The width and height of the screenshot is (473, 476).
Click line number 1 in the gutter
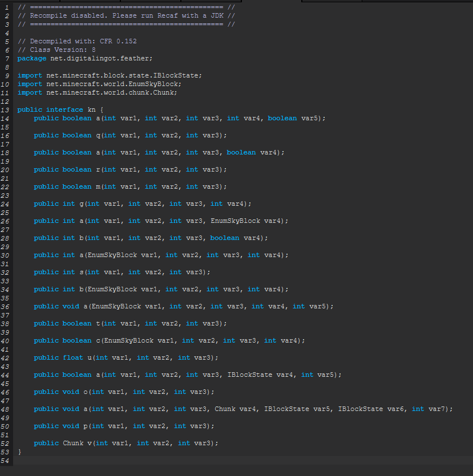[x=6, y=7]
